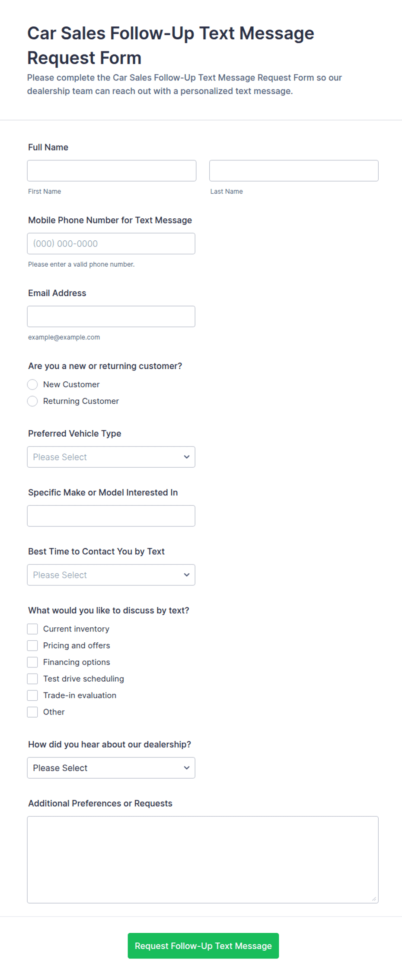Open the Preferred Vehicle Type dropdown
The width and height of the screenshot is (402, 980).
pos(111,457)
